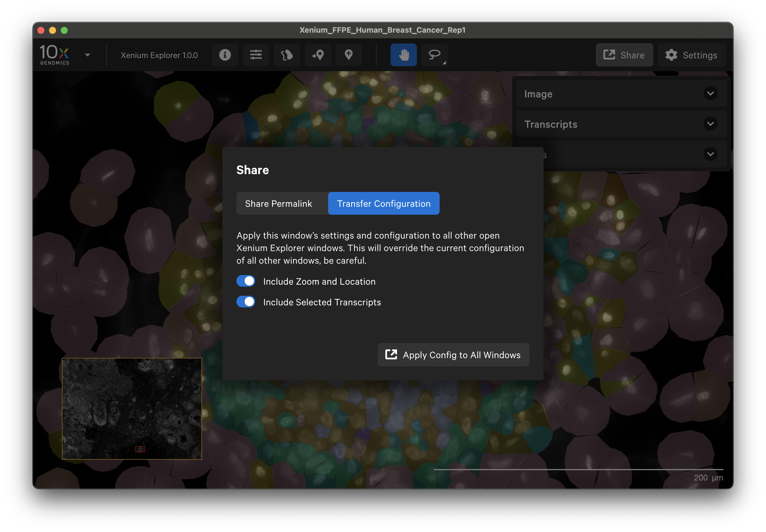This screenshot has height=532, width=766.
Task: Click the cell/tissue shapes icon in toolbar
Action: click(x=287, y=55)
